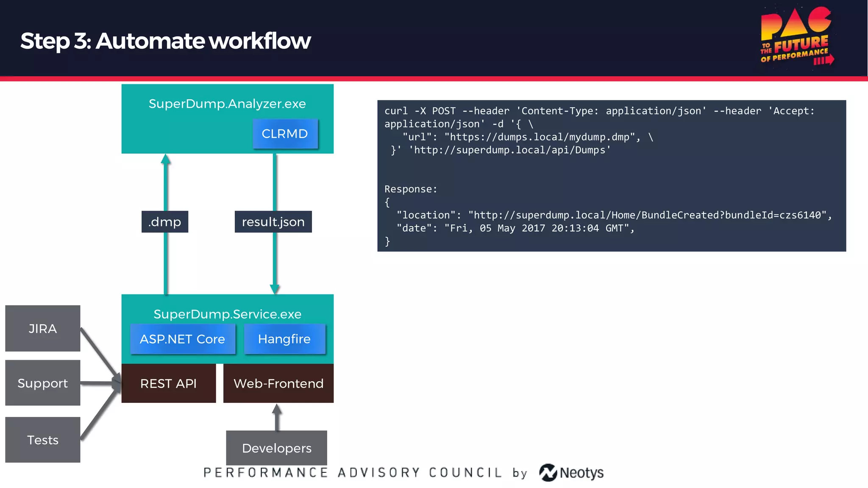This screenshot has height=488, width=868.
Task: Click the Neotys logo at the bottom
Action: tap(571, 472)
